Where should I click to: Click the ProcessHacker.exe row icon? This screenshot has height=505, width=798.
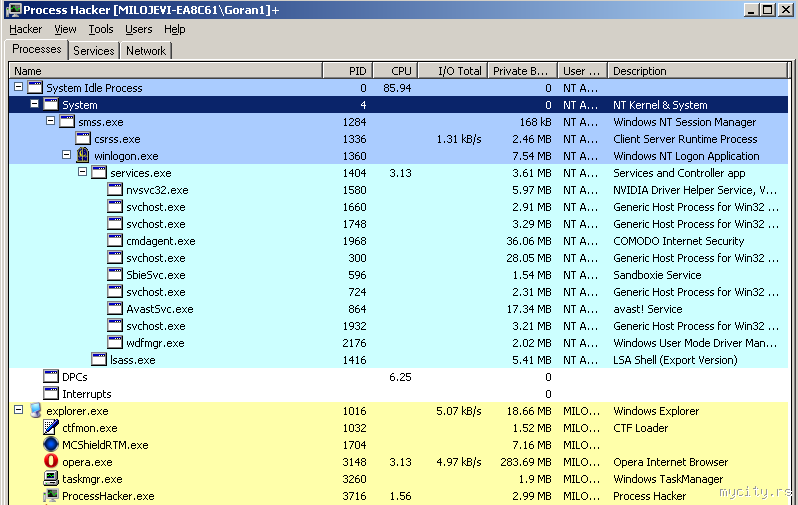[51, 495]
